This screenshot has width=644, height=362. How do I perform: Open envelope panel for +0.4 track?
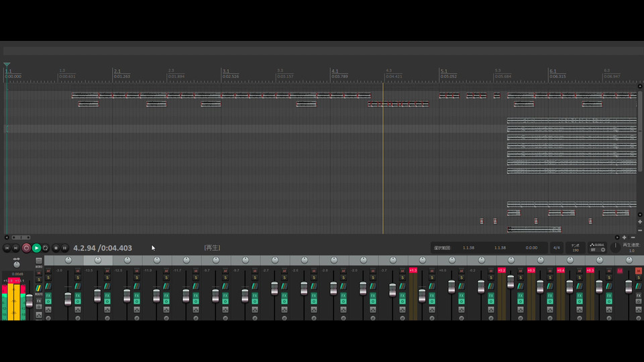tap(580, 310)
